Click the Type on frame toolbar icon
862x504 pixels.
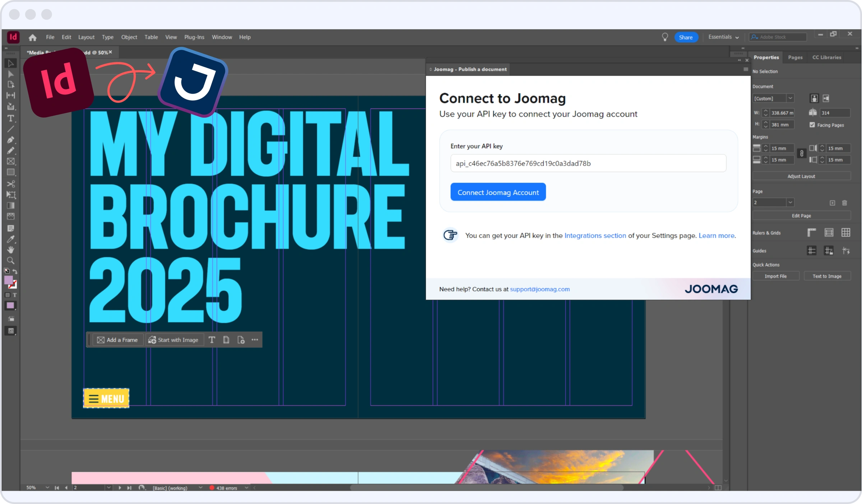pyautogui.click(x=212, y=340)
